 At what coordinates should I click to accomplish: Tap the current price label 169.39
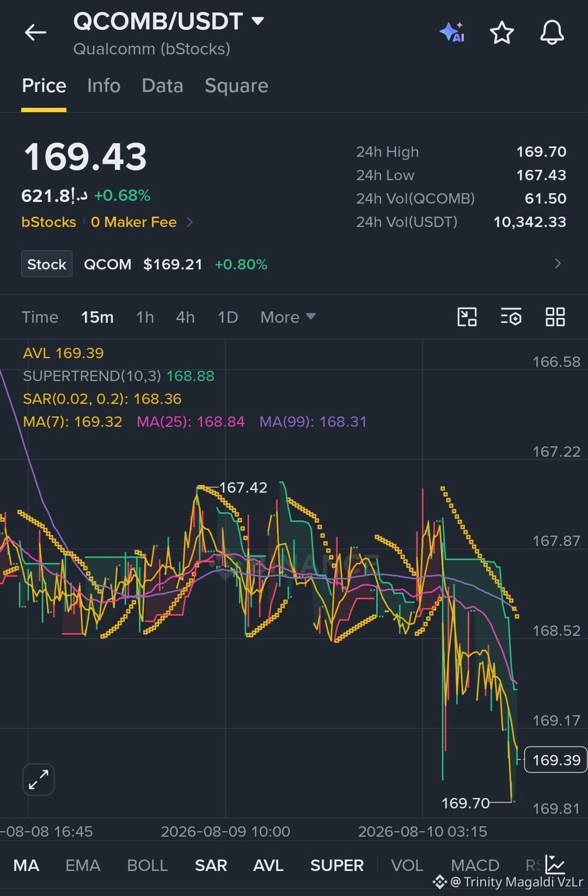[x=556, y=760]
